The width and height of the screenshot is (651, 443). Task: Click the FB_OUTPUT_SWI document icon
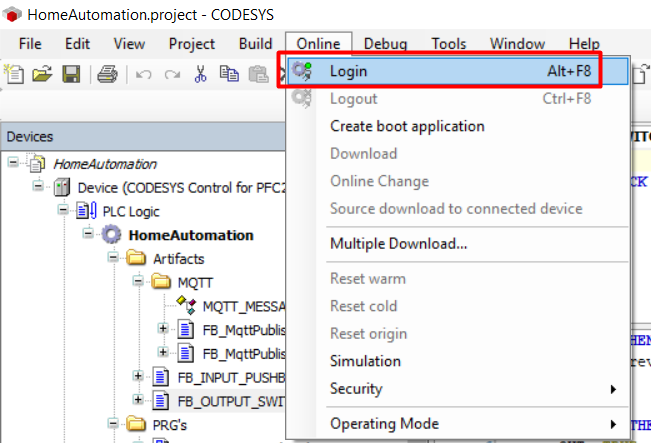click(x=161, y=401)
